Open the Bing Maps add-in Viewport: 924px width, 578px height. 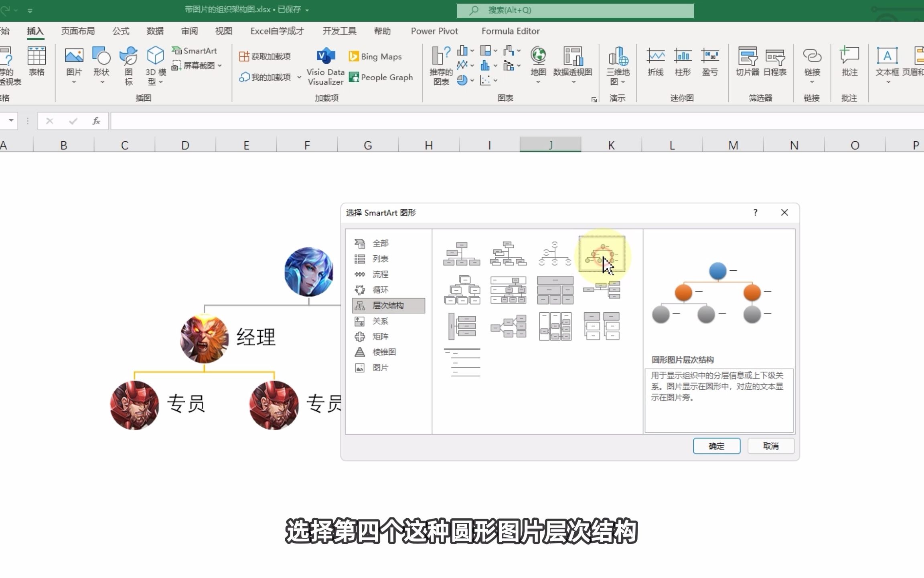tap(375, 57)
